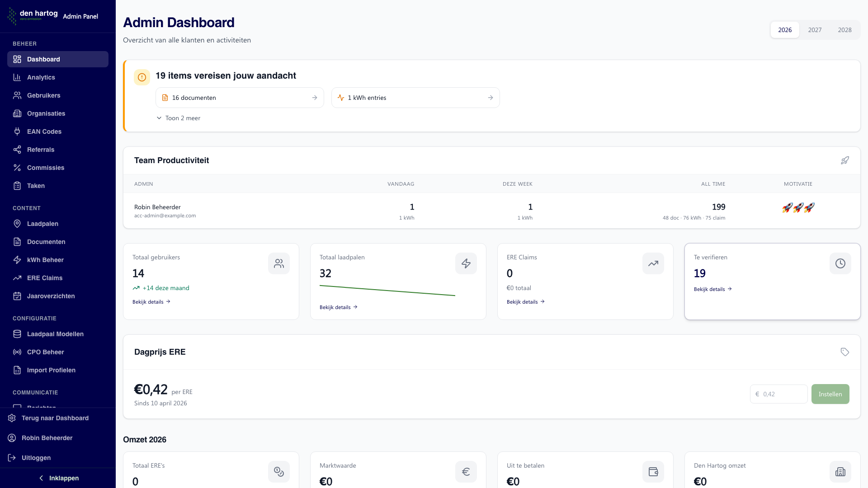Viewport: 868px width, 488px height.
Task: Click the Documenten file icon in sidebar
Action: 17,242
